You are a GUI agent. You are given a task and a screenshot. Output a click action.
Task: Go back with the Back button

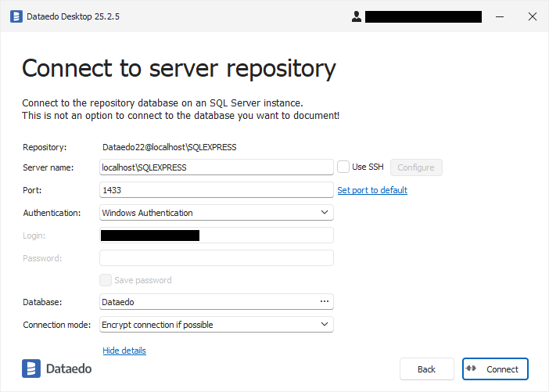pyautogui.click(x=427, y=369)
